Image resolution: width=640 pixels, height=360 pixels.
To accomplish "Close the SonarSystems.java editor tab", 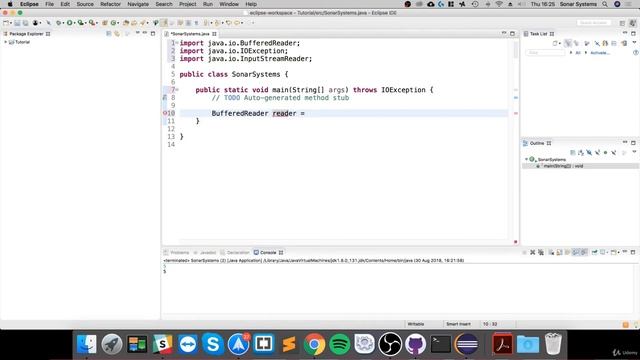I will tap(214, 34).
